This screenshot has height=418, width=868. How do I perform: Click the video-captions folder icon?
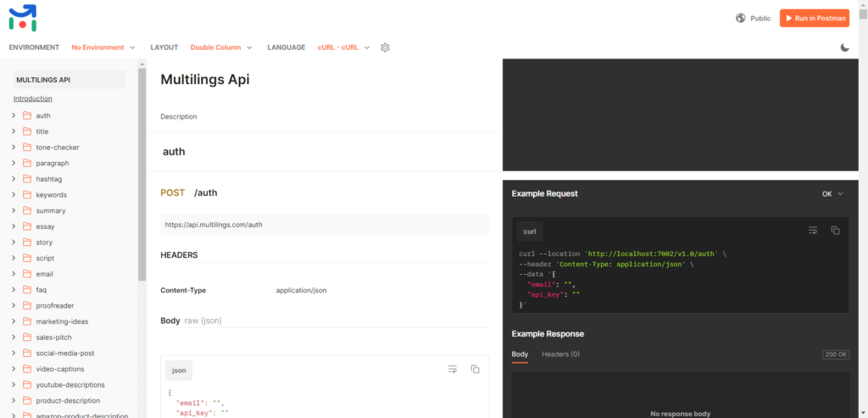[26, 369]
